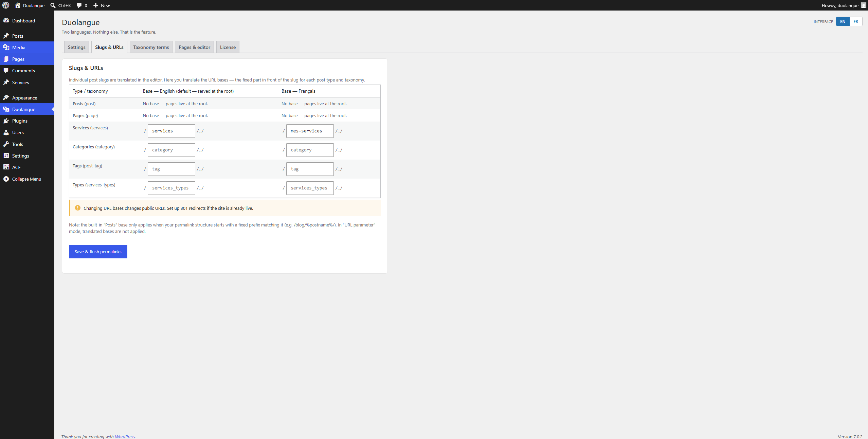
Task: Click 'Type / taxonomy' column header
Action: point(90,91)
